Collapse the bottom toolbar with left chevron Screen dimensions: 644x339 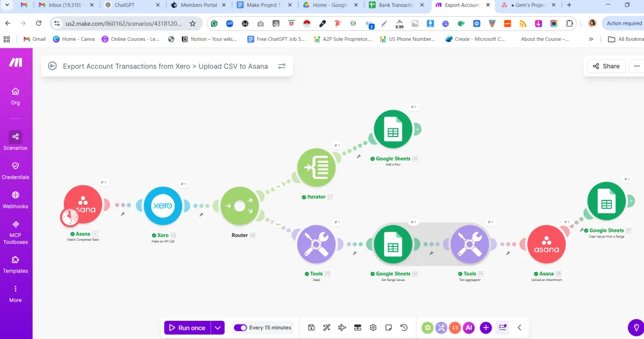[519, 327]
